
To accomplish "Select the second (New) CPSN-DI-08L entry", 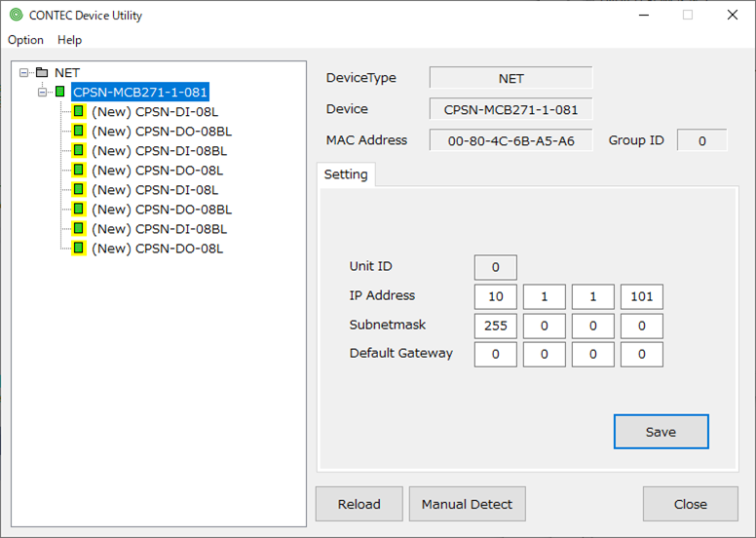I will pyautogui.click(x=155, y=190).
